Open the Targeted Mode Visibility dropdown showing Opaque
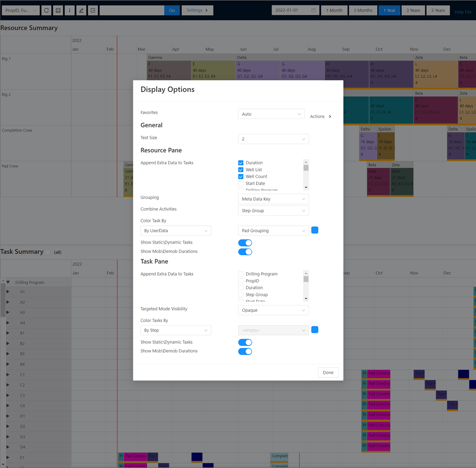Screen dimensions: 476x468 (273, 310)
